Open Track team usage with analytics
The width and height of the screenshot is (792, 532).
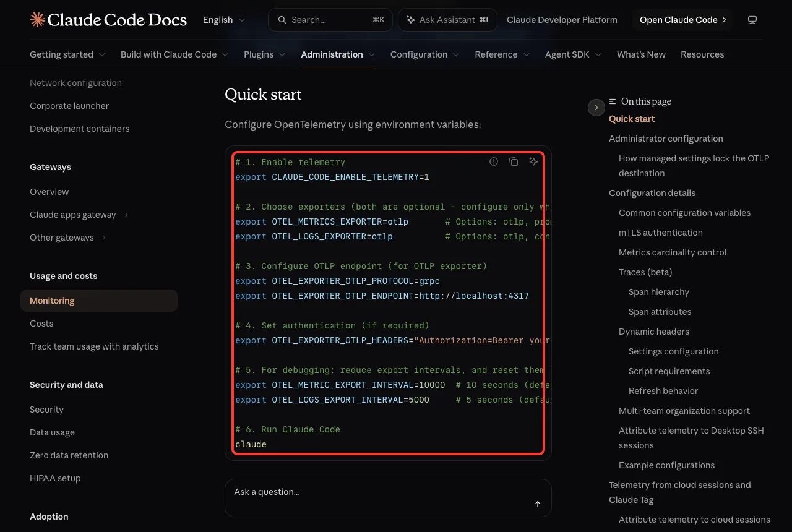[94, 346]
